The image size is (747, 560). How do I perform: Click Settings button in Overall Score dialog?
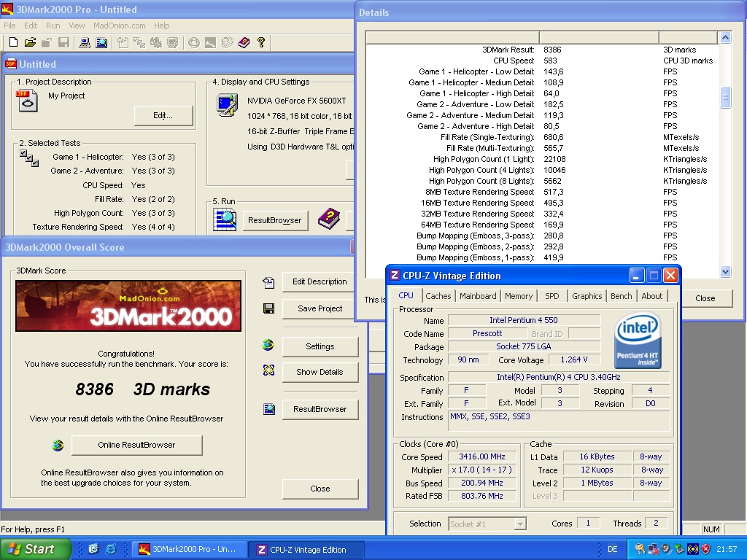pyautogui.click(x=320, y=346)
